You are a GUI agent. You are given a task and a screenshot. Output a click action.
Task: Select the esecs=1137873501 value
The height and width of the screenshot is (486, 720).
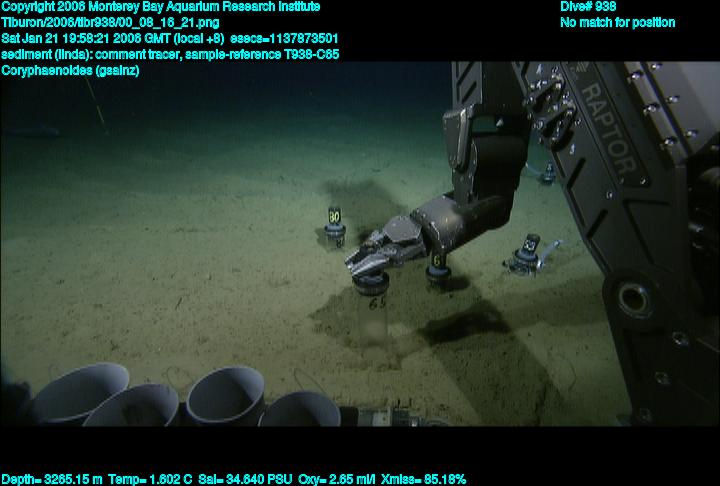[x=284, y=39]
